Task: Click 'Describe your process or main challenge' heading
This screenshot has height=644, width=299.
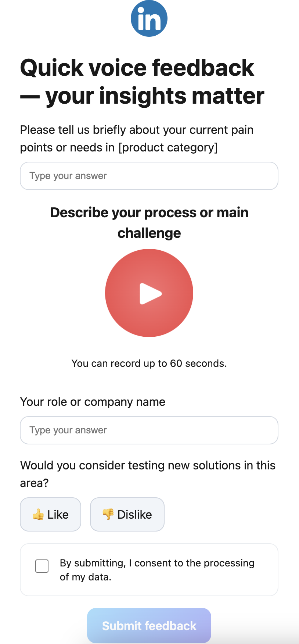Action: pos(149,222)
